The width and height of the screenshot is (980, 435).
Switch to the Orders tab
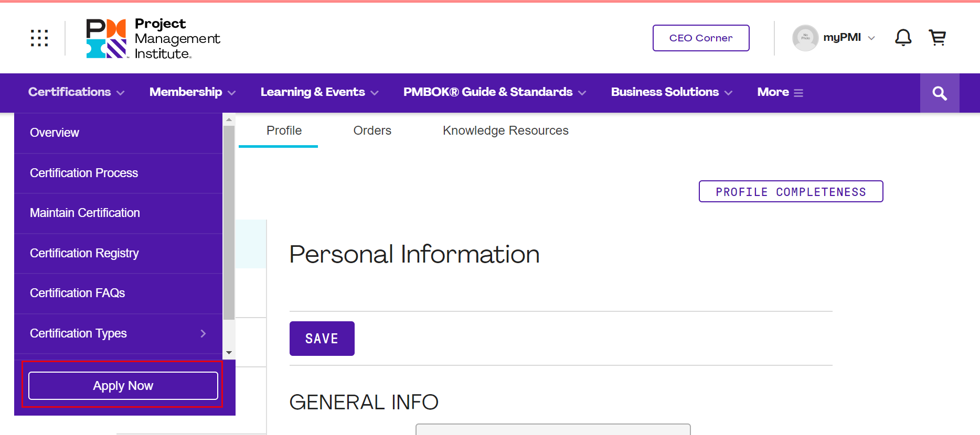[x=372, y=130]
